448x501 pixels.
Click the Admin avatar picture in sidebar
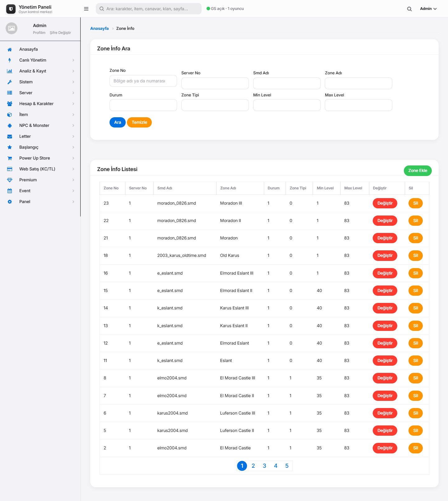click(x=12, y=28)
